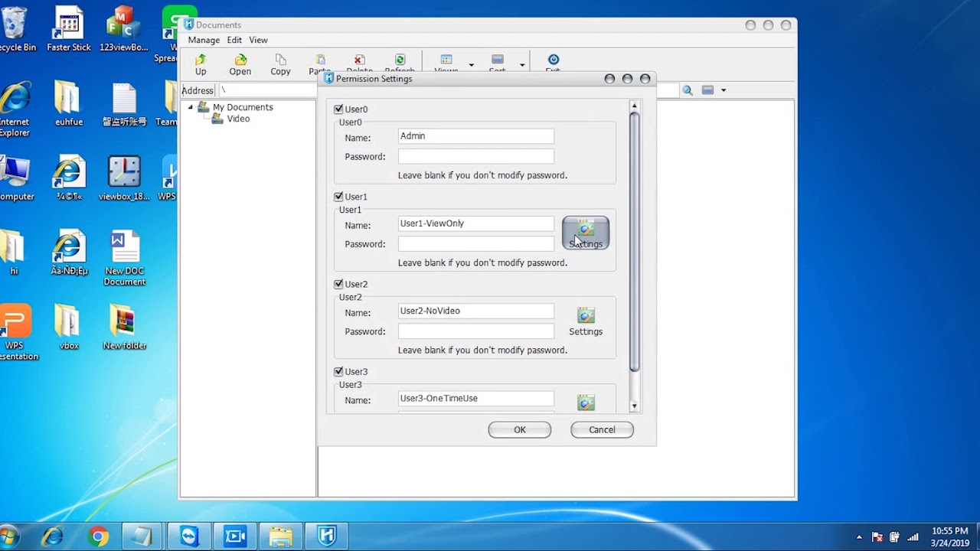Click the H application taskbar icon
The width and height of the screenshot is (980, 551).
pos(327,536)
